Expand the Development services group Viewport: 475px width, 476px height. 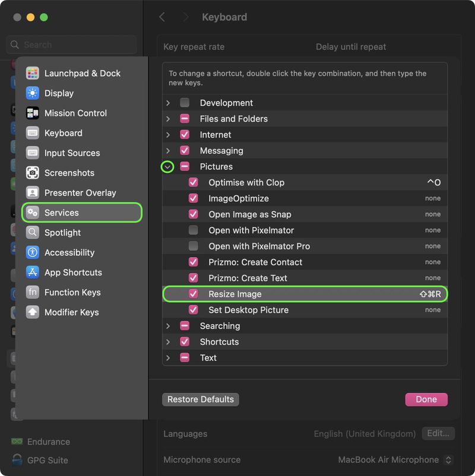pos(168,103)
